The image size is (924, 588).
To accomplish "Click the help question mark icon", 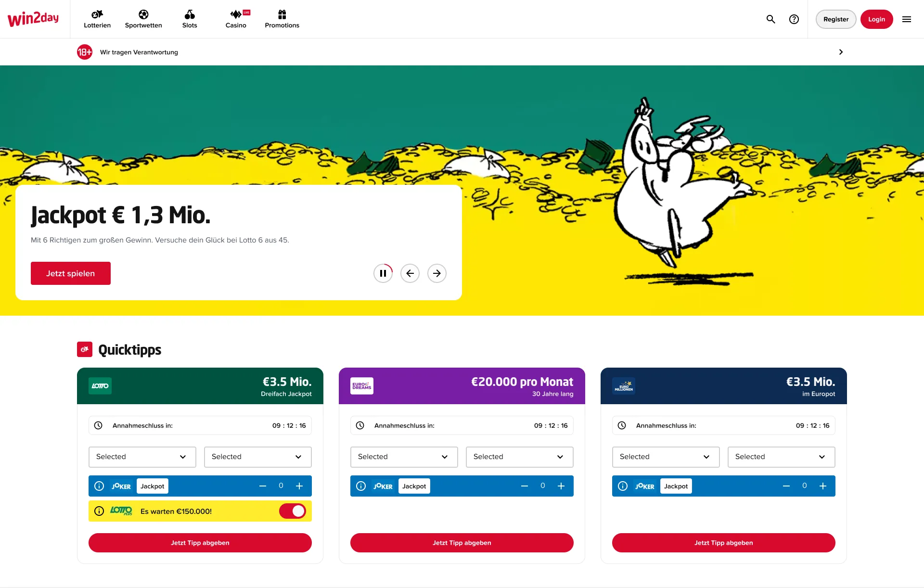I will [794, 19].
